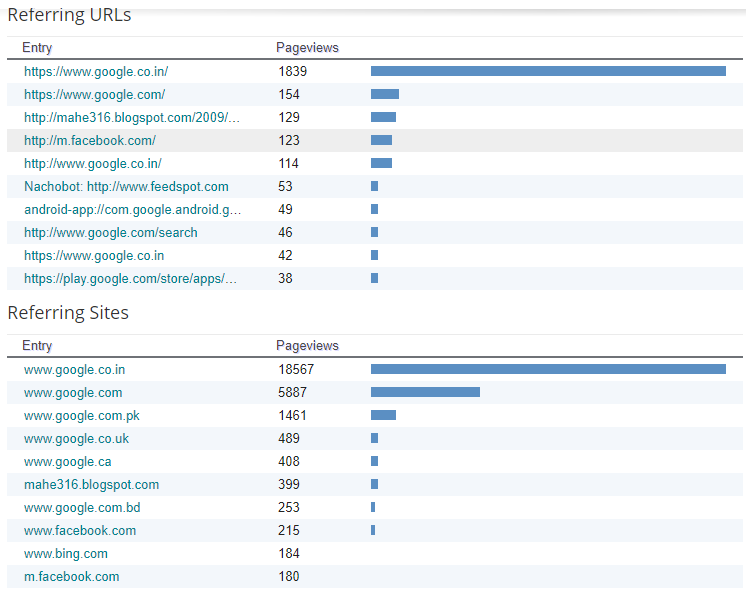Image resolution: width=746 pixels, height=597 pixels.
Task: Open the www.bing.com referring site
Action: tap(66, 553)
